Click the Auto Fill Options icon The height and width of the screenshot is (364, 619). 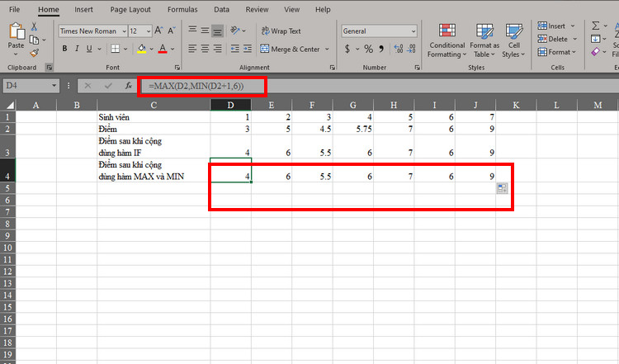[502, 188]
